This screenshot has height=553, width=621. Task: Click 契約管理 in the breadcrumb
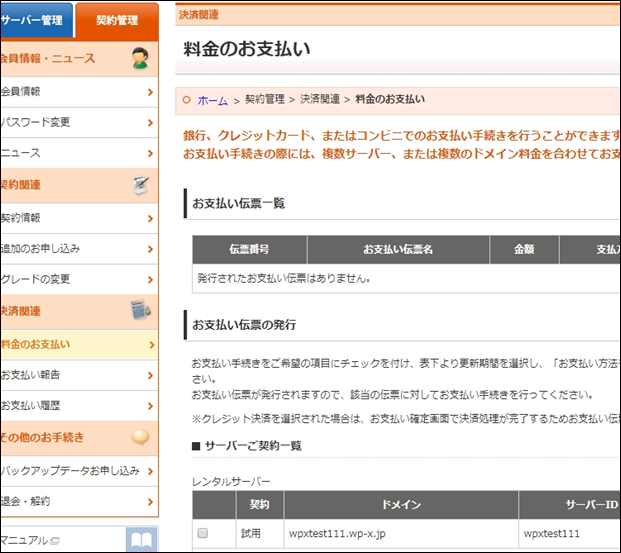point(265,99)
